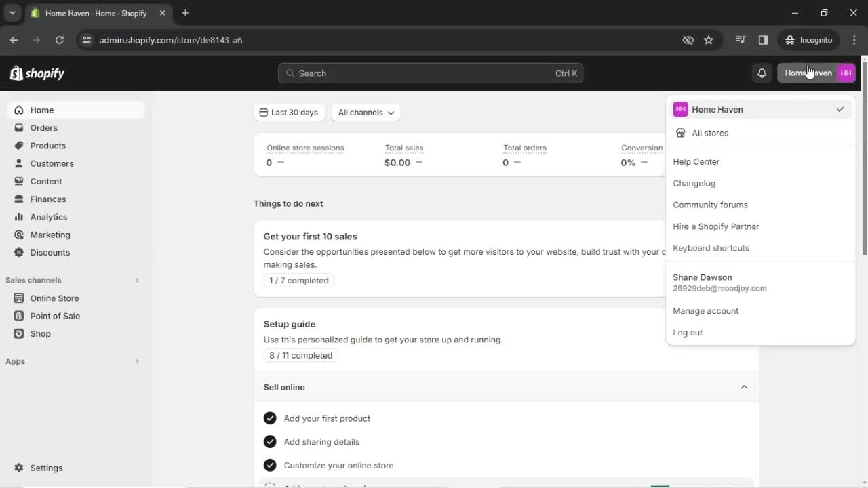Click the Customers person icon
The width and height of the screenshot is (868, 488).
point(19,163)
